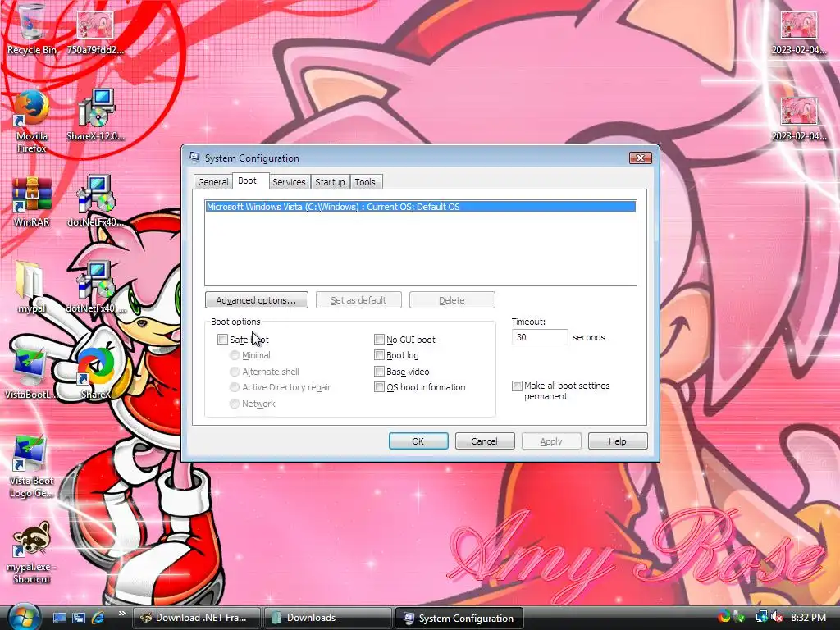Select the Network safe boot radio
Image resolution: width=840 pixels, height=630 pixels.
click(x=234, y=404)
